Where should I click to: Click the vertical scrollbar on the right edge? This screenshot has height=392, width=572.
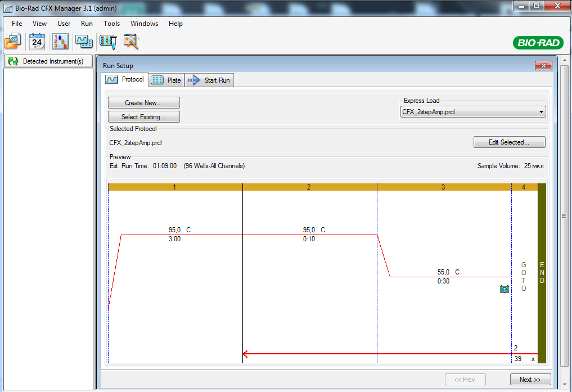565,216
